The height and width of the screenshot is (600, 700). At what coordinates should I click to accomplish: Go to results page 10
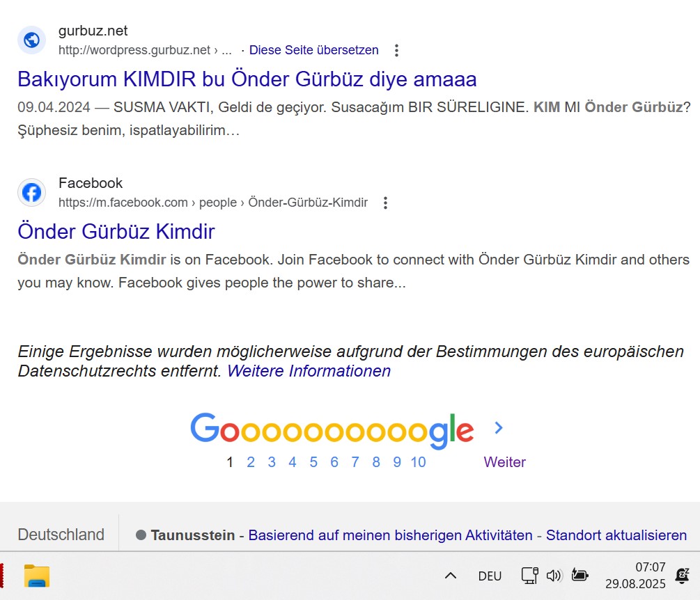[x=419, y=462]
